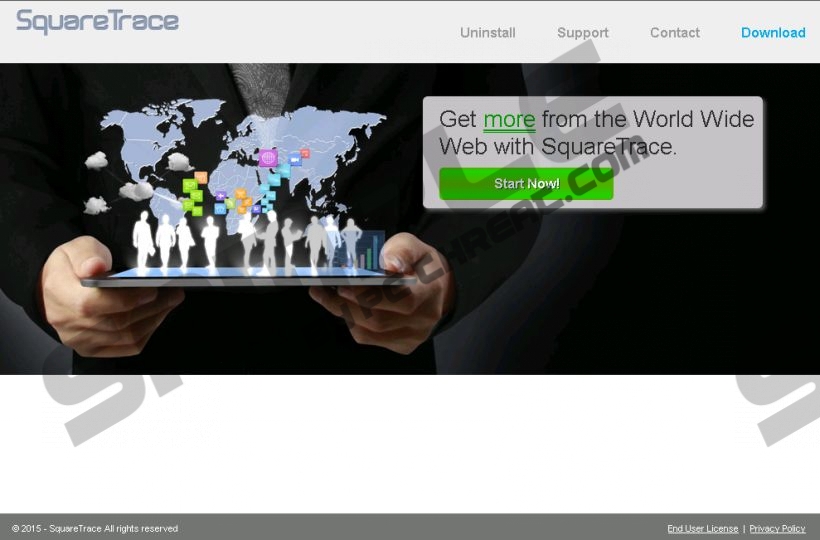Image resolution: width=820 pixels, height=540 pixels.
Task: Open the Uninstall page
Action: pyautogui.click(x=487, y=33)
